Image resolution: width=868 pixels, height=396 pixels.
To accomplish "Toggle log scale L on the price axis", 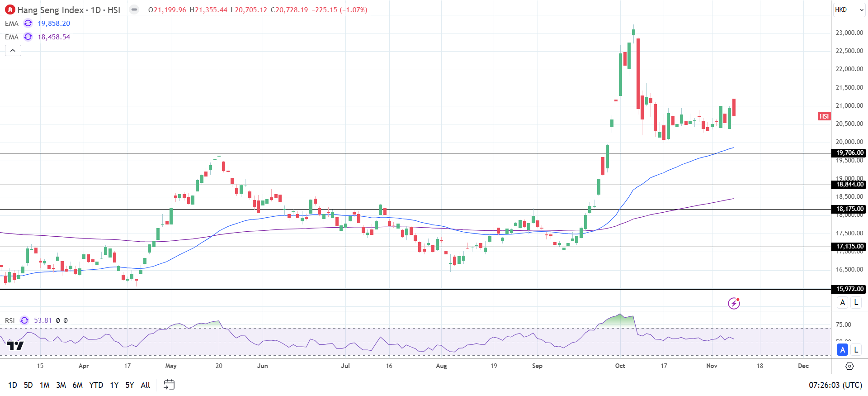I will click(x=856, y=303).
